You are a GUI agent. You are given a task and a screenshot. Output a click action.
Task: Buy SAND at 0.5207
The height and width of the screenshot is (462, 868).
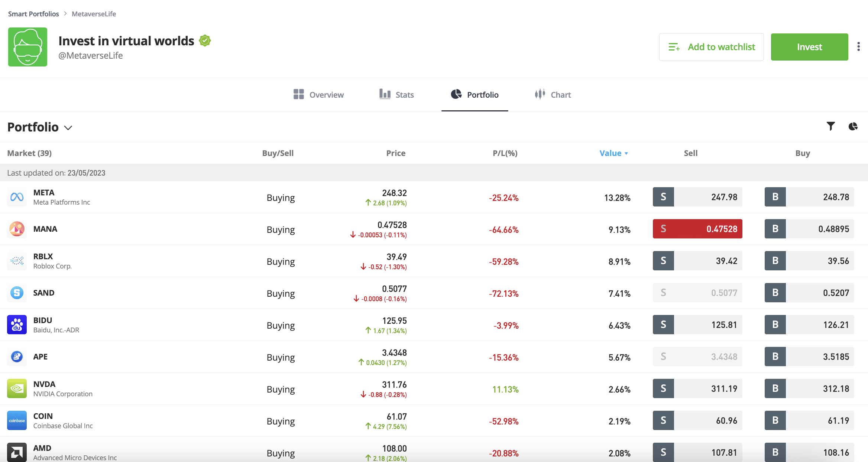[809, 293]
